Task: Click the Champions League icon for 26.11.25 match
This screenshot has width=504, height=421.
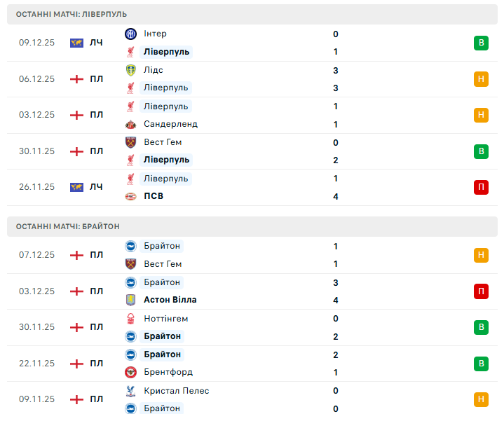Action: [77, 187]
